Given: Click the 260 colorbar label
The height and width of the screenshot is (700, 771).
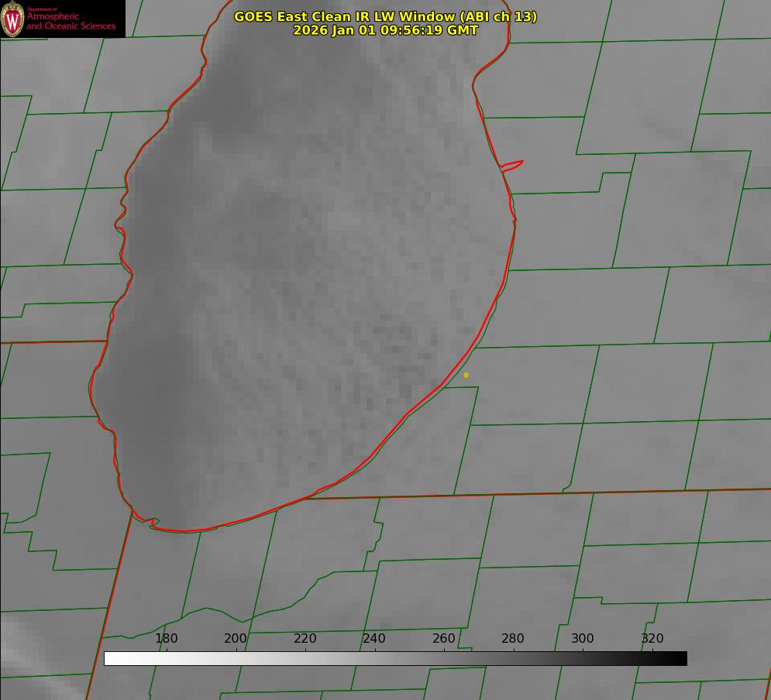Looking at the screenshot, I should (443, 638).
